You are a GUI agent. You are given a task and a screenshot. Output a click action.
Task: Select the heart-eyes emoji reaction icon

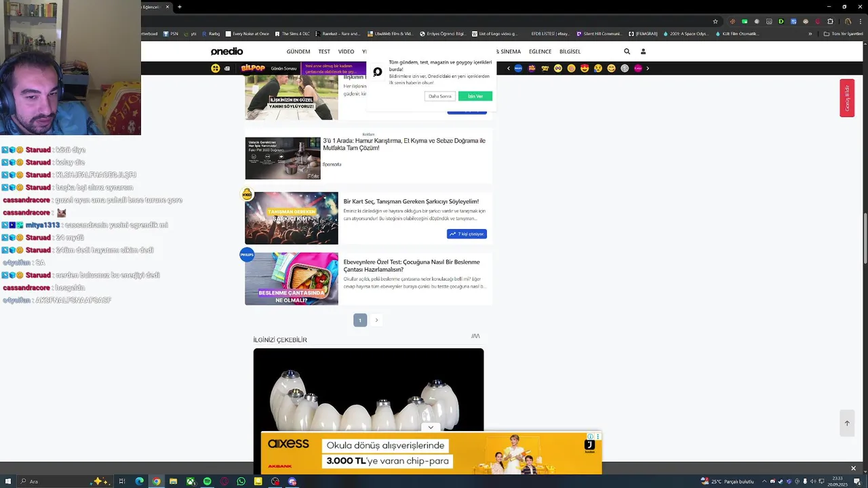coord(585,68)
